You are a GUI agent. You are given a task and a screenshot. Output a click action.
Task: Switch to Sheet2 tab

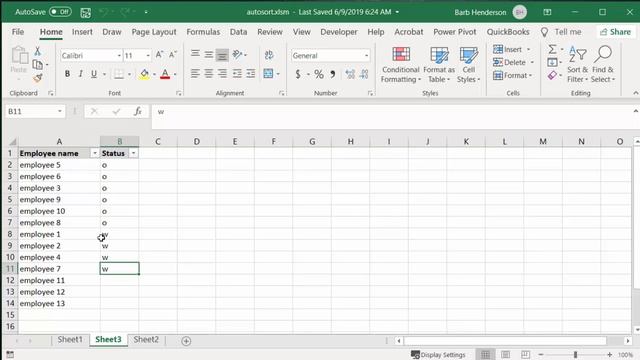point(146,340)
